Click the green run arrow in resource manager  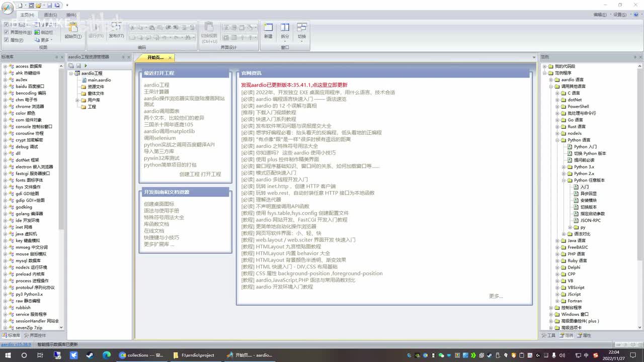pyautogui.click(x=86, y=66)
